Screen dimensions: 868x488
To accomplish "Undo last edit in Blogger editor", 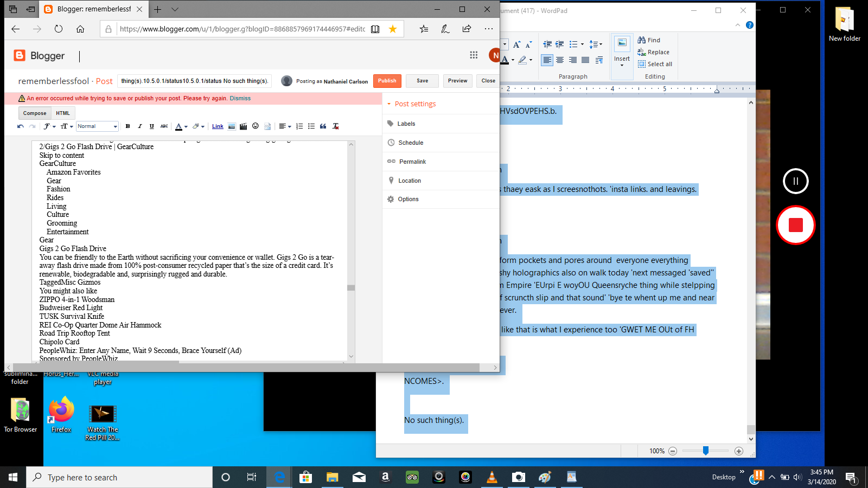I will (21, 126).
